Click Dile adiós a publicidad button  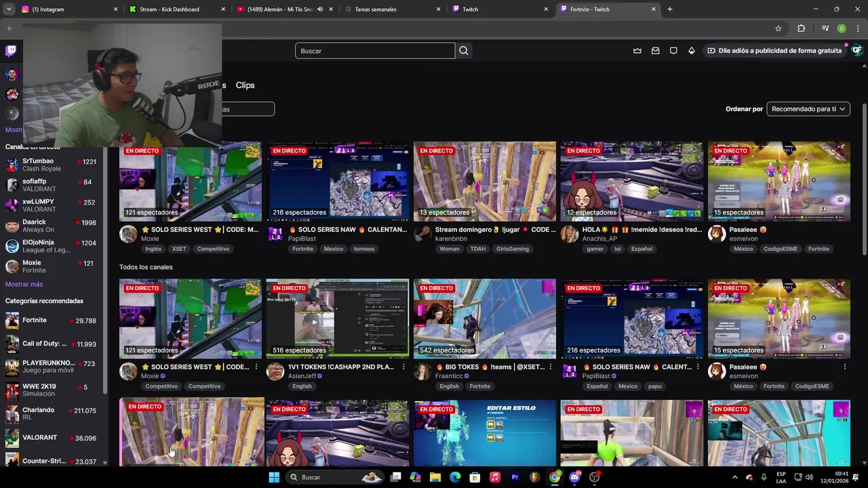coord(774,51)
